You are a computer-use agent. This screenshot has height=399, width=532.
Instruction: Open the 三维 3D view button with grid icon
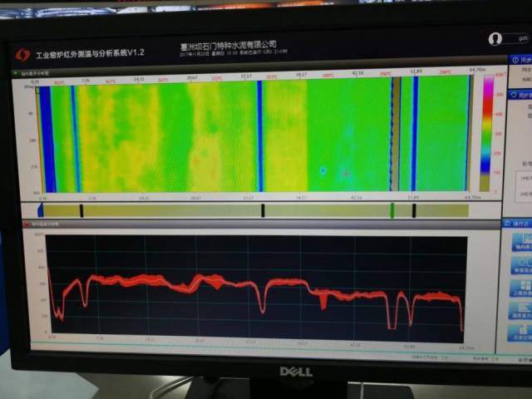(521, 288)
